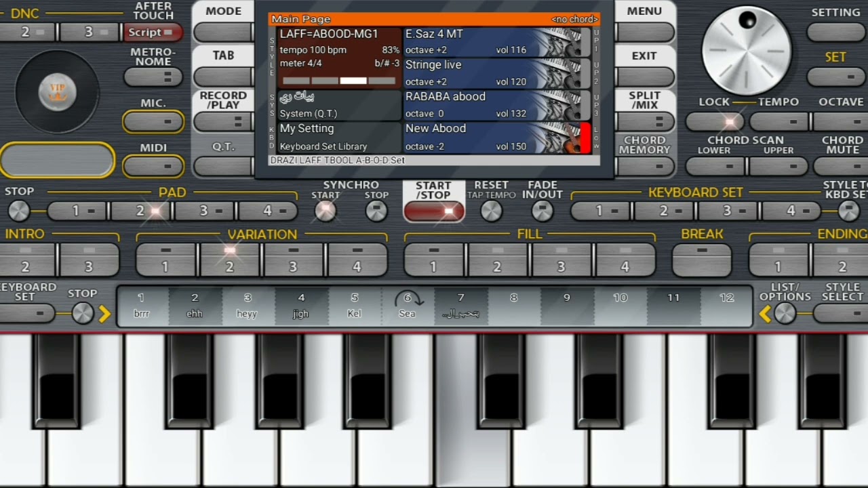Trigger FILL 3
This screenshot has width=868, height=488.
561,260
